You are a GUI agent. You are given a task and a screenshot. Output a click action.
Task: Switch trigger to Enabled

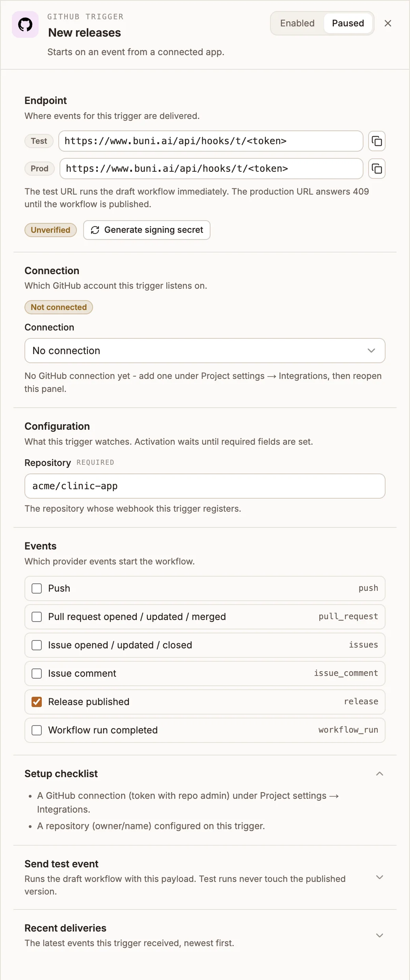coord(297,23)
